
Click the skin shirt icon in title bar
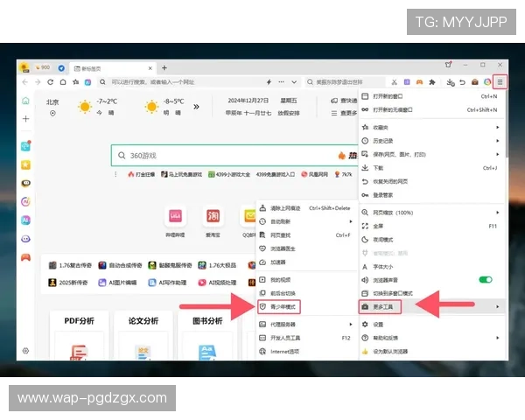click(448, 65)
